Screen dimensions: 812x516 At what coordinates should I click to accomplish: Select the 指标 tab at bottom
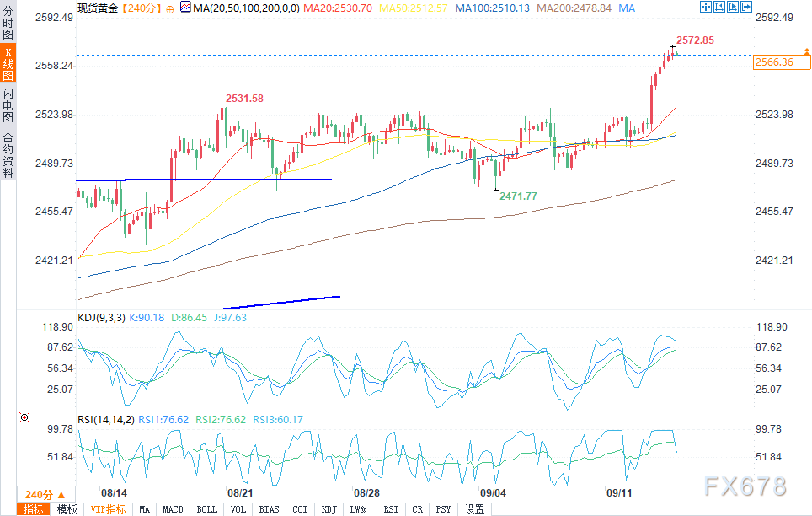(x=34, y=509)
